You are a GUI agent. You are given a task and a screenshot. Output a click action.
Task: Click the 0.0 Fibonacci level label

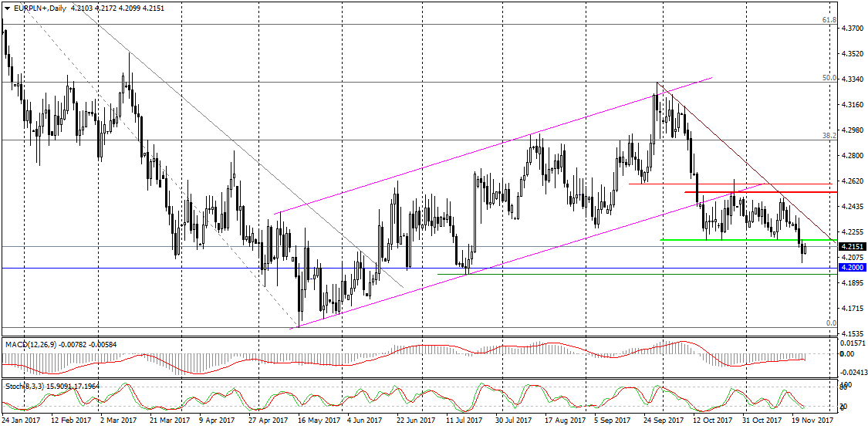(831, 323)
